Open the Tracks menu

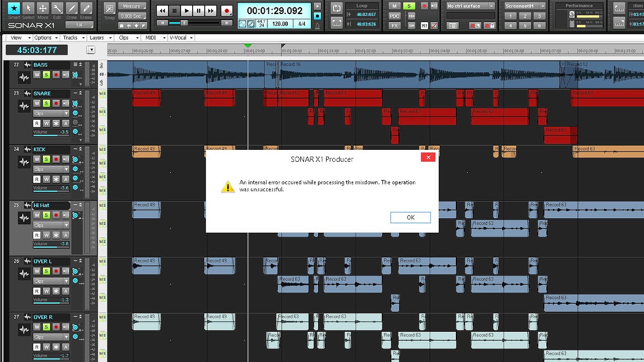pos(73,38)
